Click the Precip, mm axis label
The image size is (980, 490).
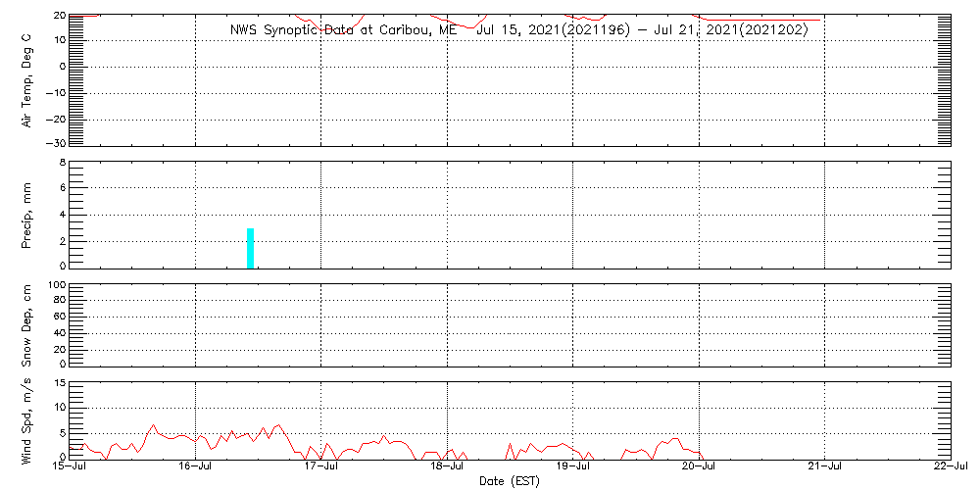pos(26,215)
